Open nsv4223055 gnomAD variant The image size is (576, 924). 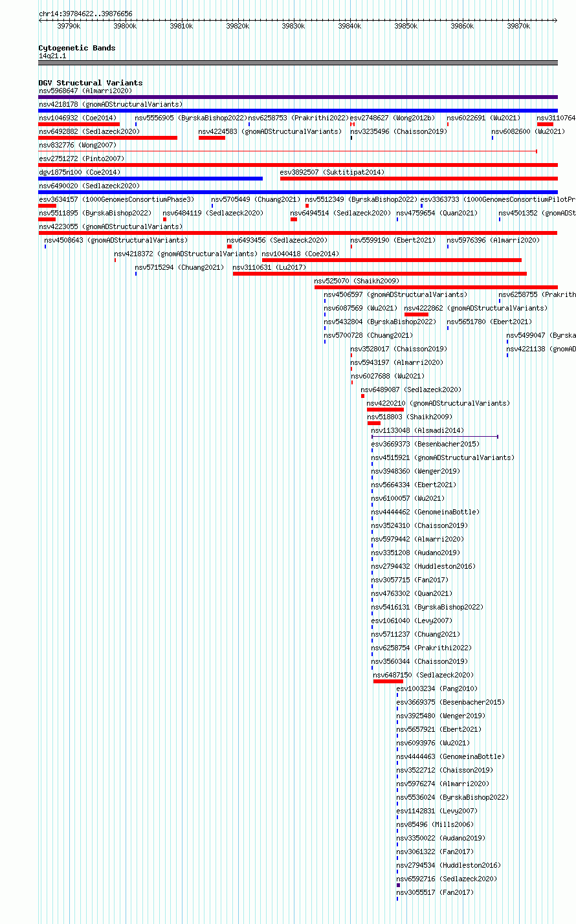coord(298,233)
